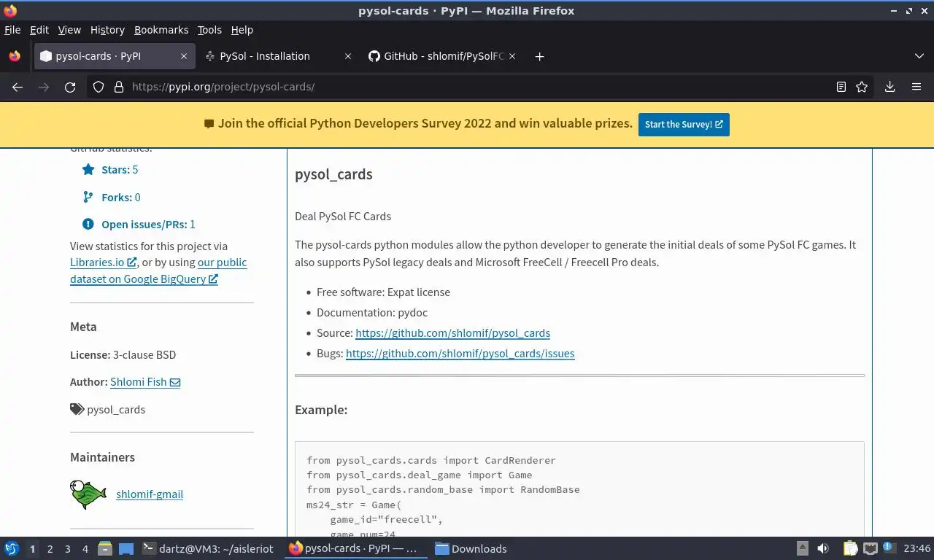This screenshot has width=934, height=560.
Task: Click the Example: heading
Action: click(321, 409)
